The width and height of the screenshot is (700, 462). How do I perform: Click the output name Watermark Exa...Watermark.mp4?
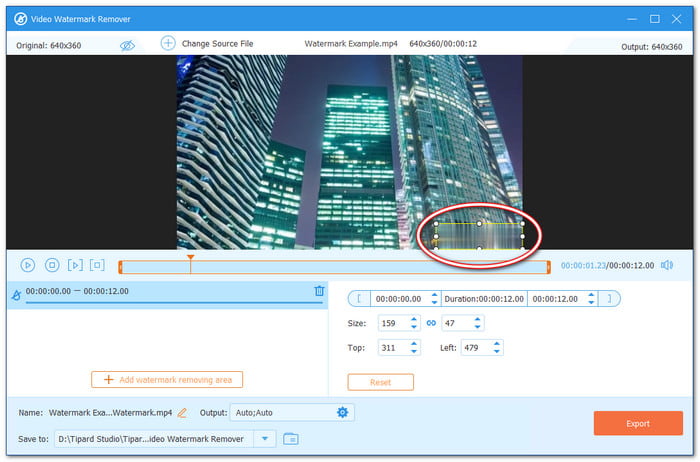(110, 412)
